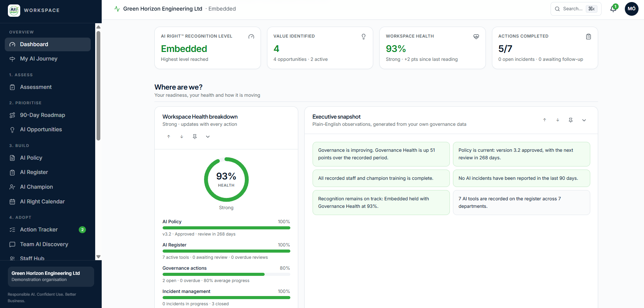Click '0 incidents in progress · 3 closed'

[x=195, y=304]
